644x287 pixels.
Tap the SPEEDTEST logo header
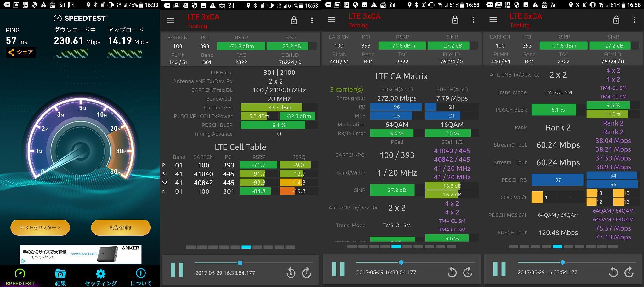point(80,18)
